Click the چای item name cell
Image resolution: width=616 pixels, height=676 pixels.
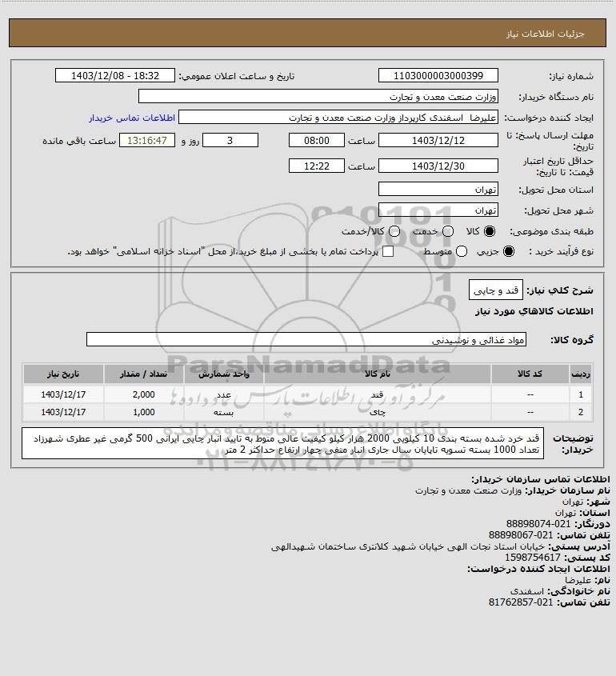tap(377, 412)
